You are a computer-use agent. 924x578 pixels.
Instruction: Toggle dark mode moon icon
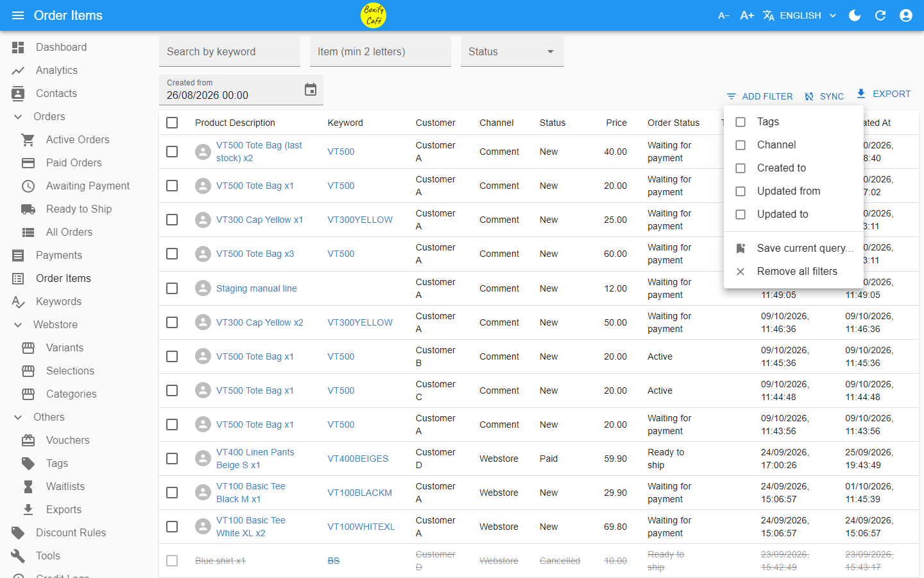click(855, 15)
